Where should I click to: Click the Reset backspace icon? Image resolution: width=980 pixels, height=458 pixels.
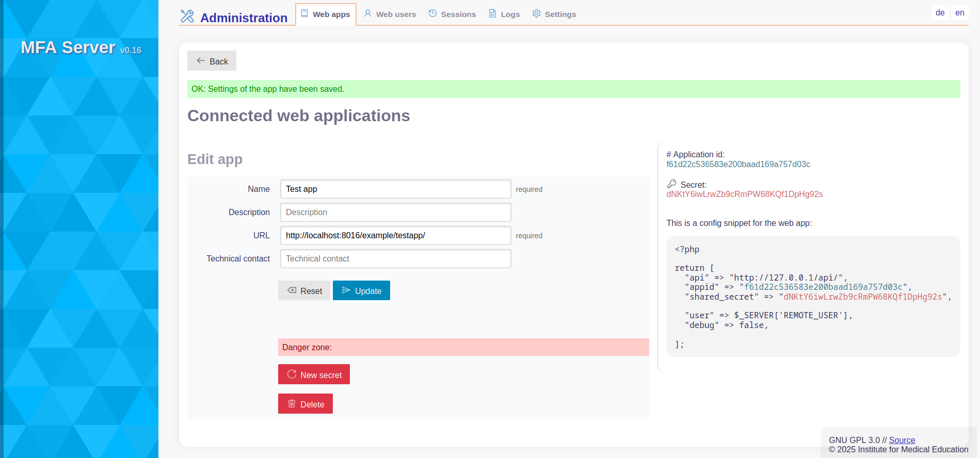[292, 290]
